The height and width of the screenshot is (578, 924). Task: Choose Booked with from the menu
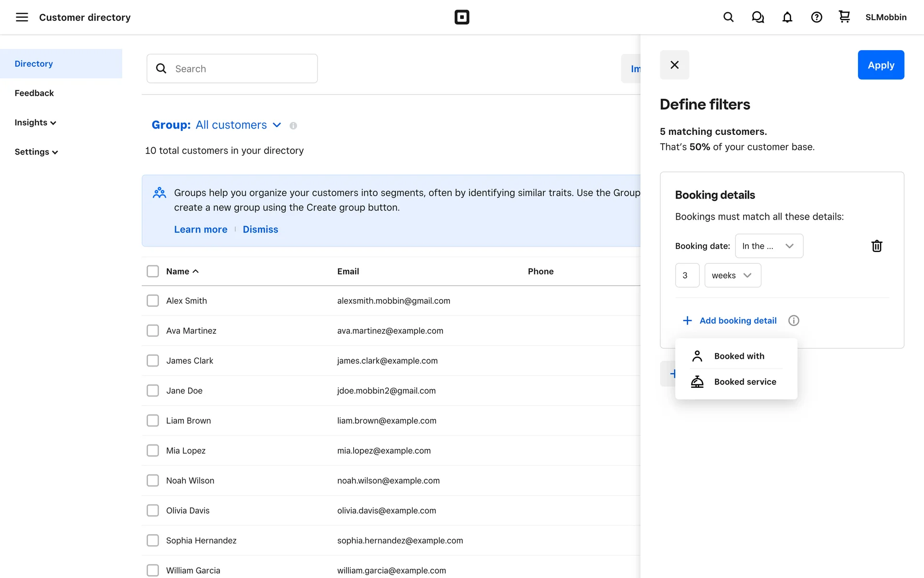pos(739,356)
